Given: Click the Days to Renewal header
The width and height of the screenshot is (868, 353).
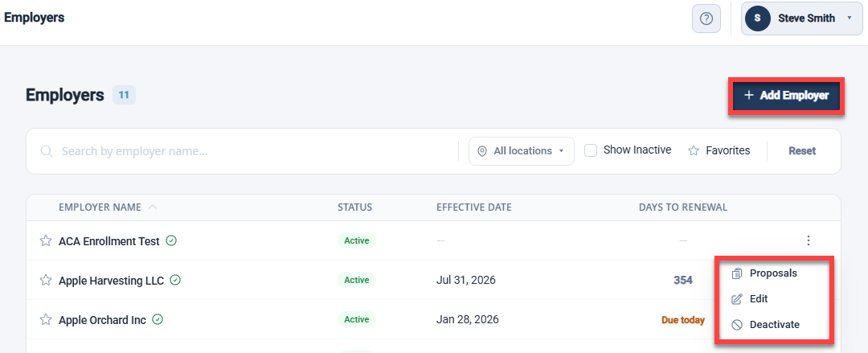Looking at the screenshot, I should pos(683,207).
